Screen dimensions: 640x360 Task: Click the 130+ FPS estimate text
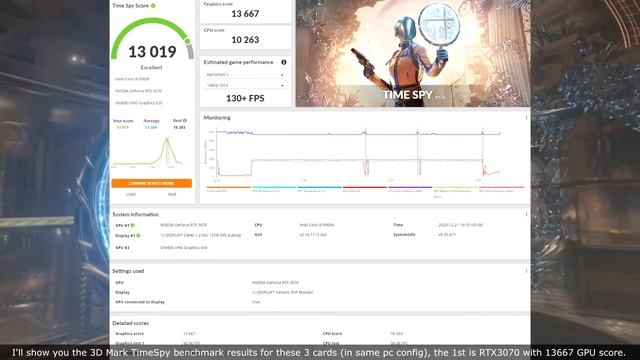(245, 98)
